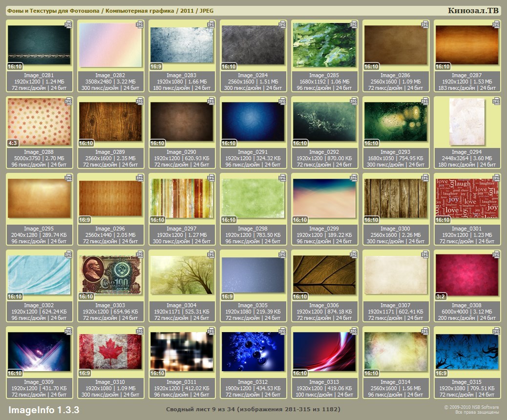Select the blue spheres thumbnail Image_0312

[253, 352]
